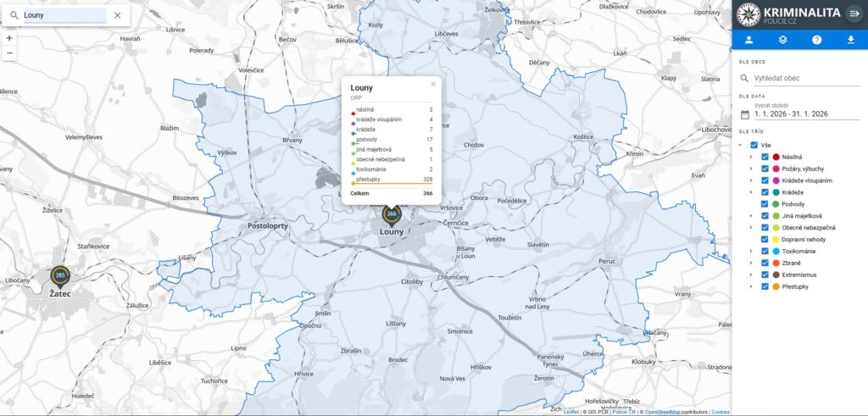Image resolution: width=868 pixels, height=416 pixels.
Task: Disable the Přestupky checkbox
Action: 765,287
